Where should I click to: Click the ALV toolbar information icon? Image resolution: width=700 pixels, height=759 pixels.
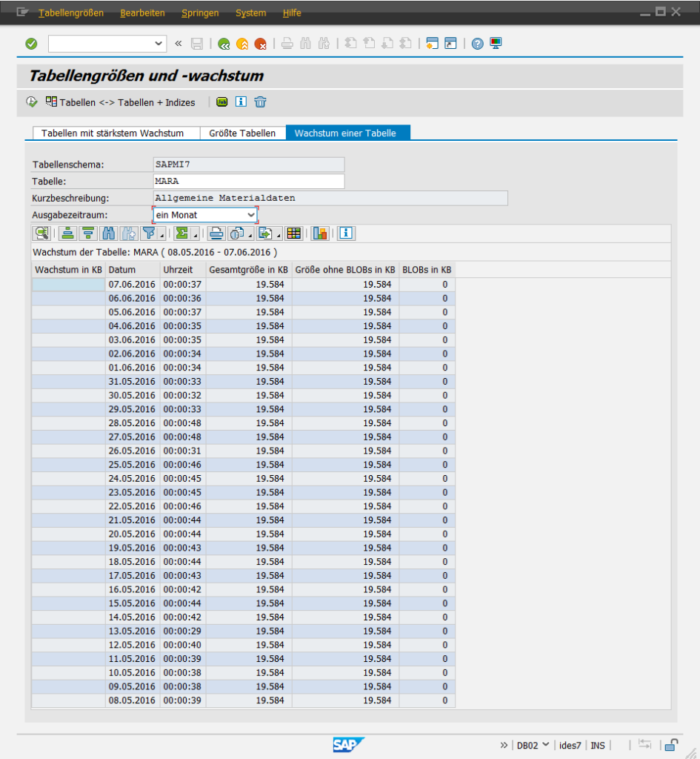pos(346,233)
